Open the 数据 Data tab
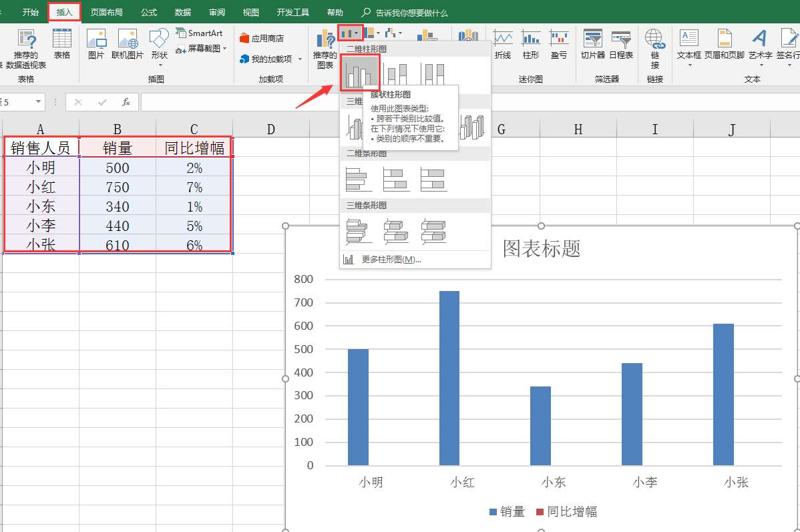Image resolution: width=800 pixels, height=532 pixels. (183, 12)
